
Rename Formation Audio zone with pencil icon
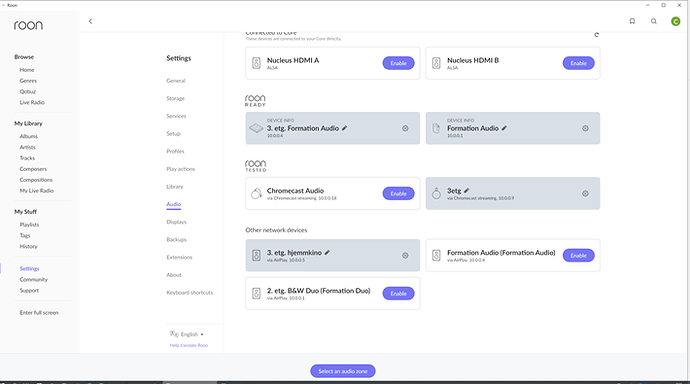pos(504,128)
